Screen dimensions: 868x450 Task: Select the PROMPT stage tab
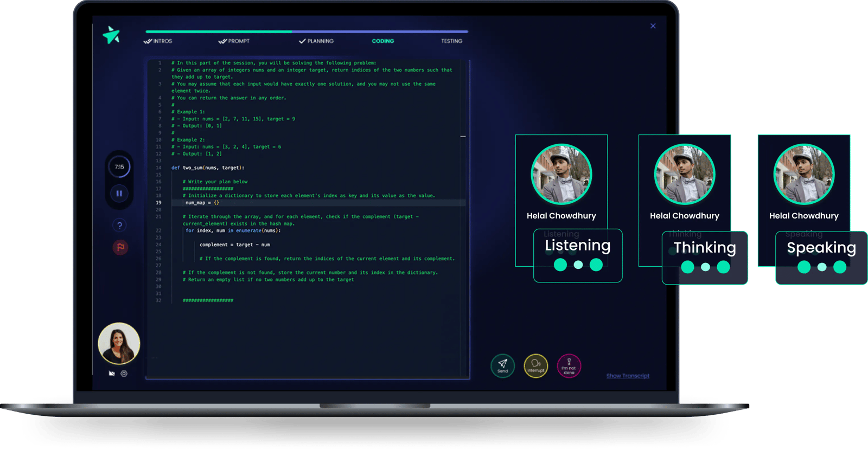point(234,41)
